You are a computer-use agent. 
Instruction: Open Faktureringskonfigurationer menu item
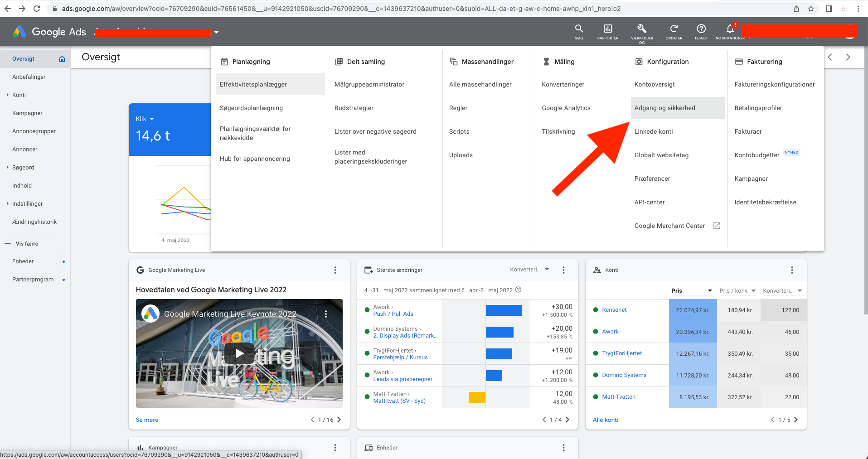pos(775,84)
